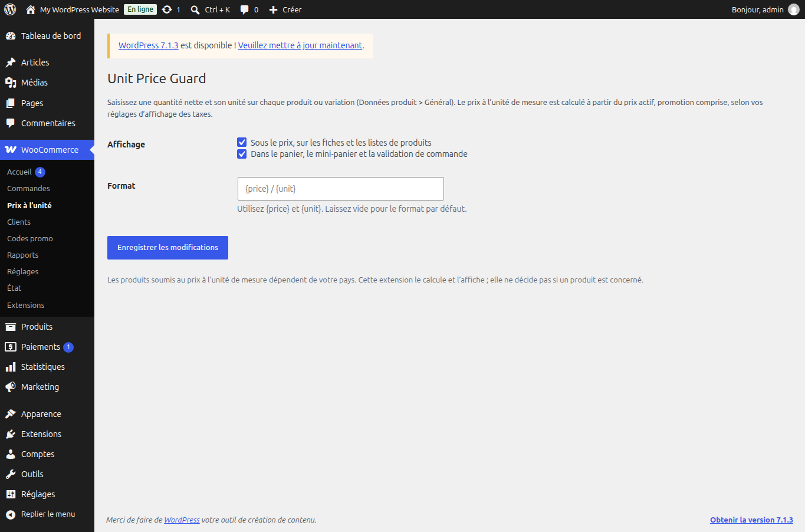Click the WooCommerce logo icon
The image size is (805, 532).
pos(11,150)
